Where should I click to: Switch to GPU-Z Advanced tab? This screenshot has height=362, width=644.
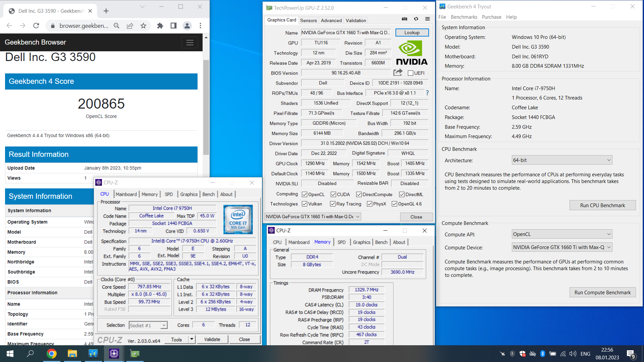[331, 20]
